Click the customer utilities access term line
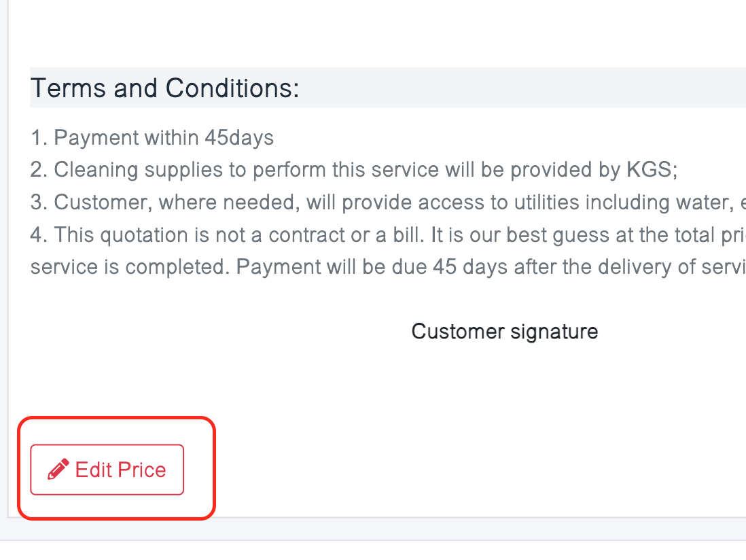The height and width of the screenshot is (560, 746). (x=388, y=203)
